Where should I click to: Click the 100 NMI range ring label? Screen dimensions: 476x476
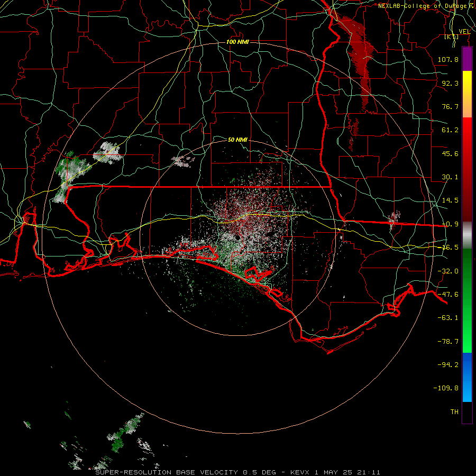click(237, 42)
